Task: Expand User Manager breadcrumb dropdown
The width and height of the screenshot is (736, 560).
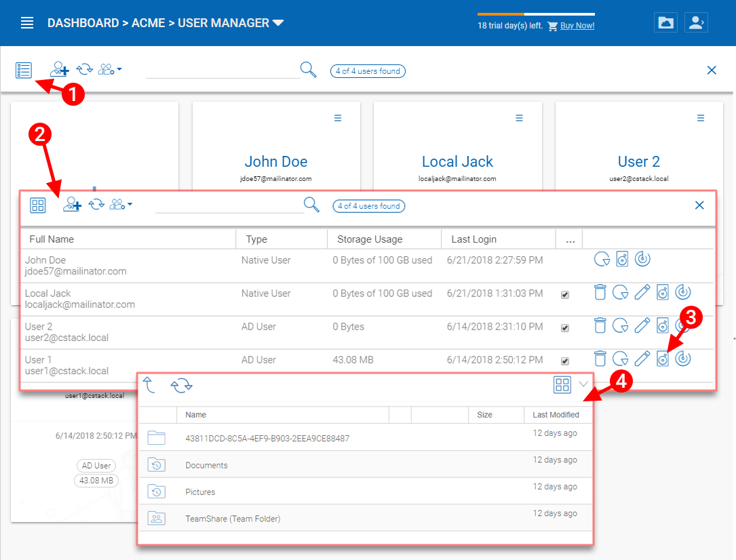Action: tap(278, 22)
